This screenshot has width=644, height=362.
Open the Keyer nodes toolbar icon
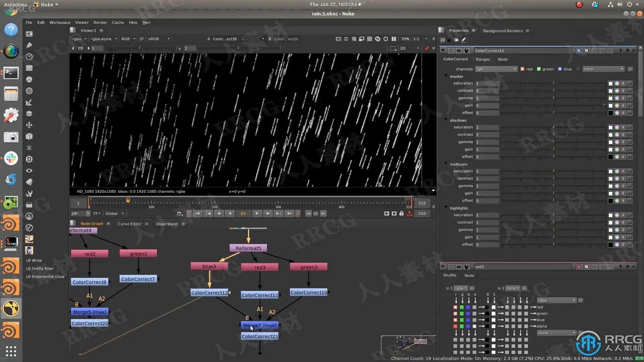point(29,102)
